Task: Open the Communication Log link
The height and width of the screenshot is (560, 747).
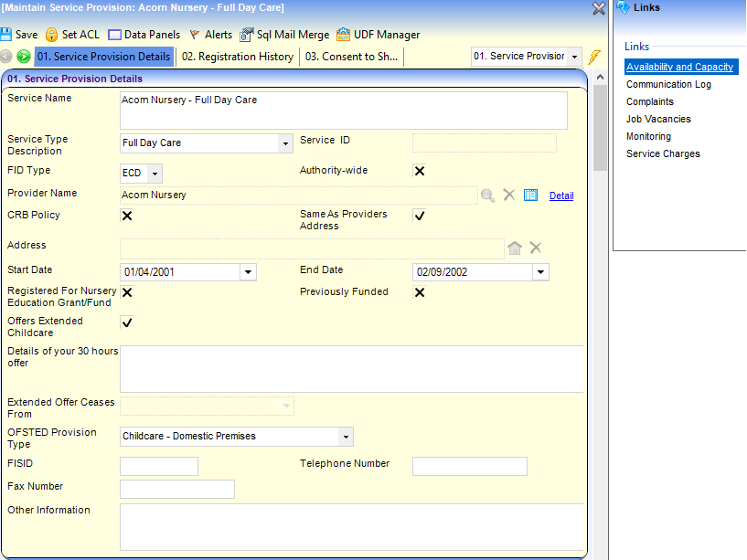Action: coord(668,84)
